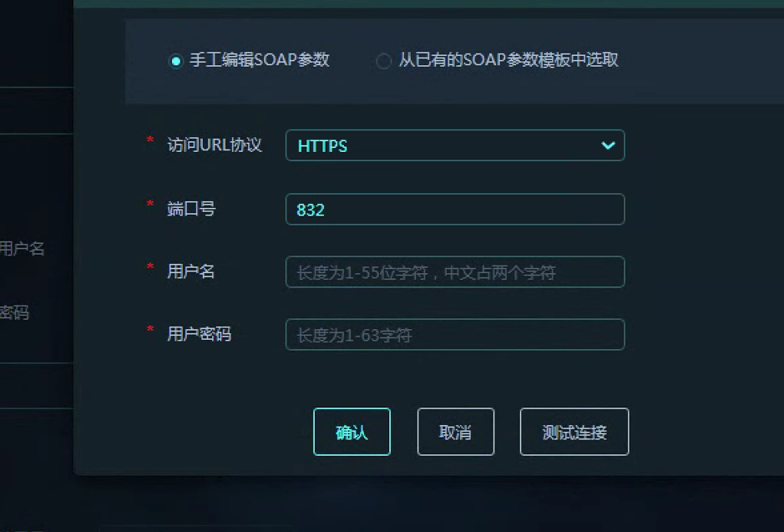Viewport: 784px width, 532px height.
Task: Click the 用户密码 field label
Action: click(199, 334)
